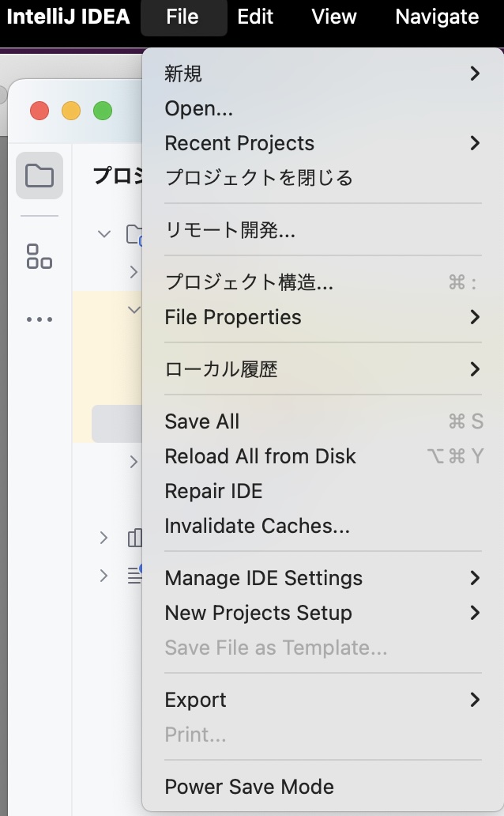
Task: Open the View menu in menu bar
Action: tap(334, 17)
